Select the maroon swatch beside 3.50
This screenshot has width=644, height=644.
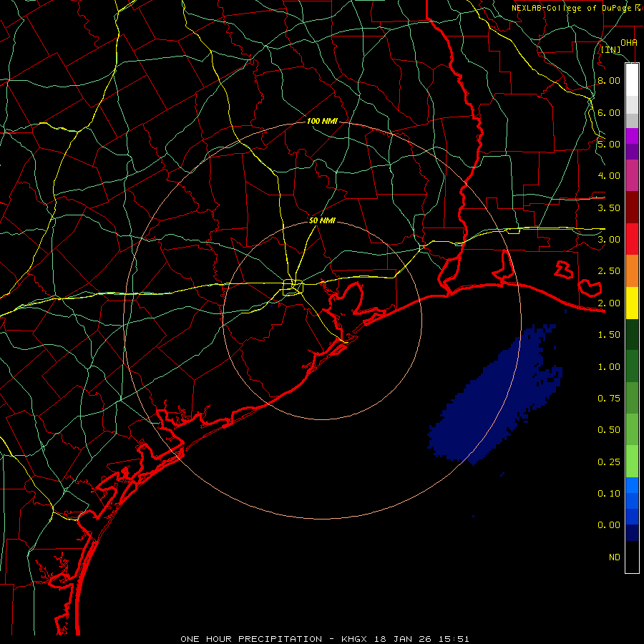tap(632, 208)
